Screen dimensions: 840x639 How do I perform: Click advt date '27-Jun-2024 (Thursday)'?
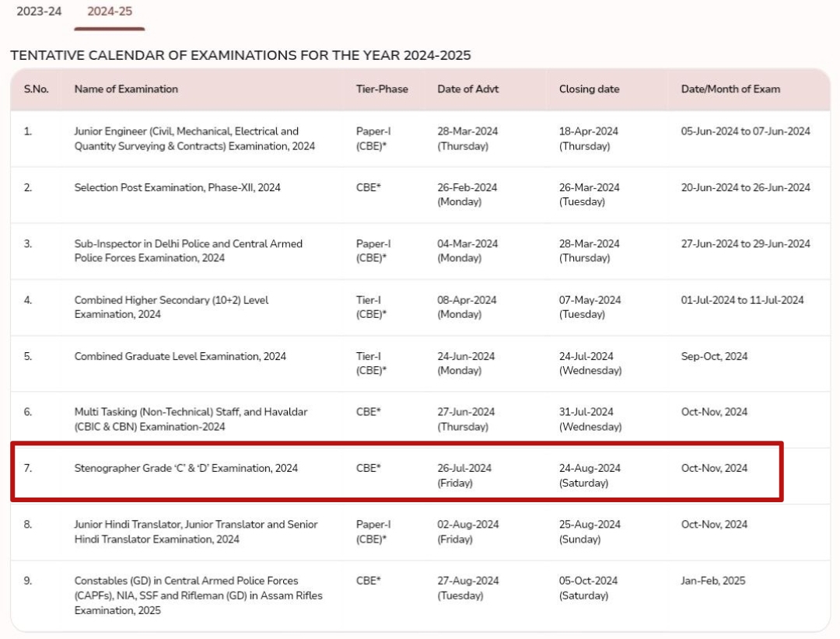coord(466,420)
